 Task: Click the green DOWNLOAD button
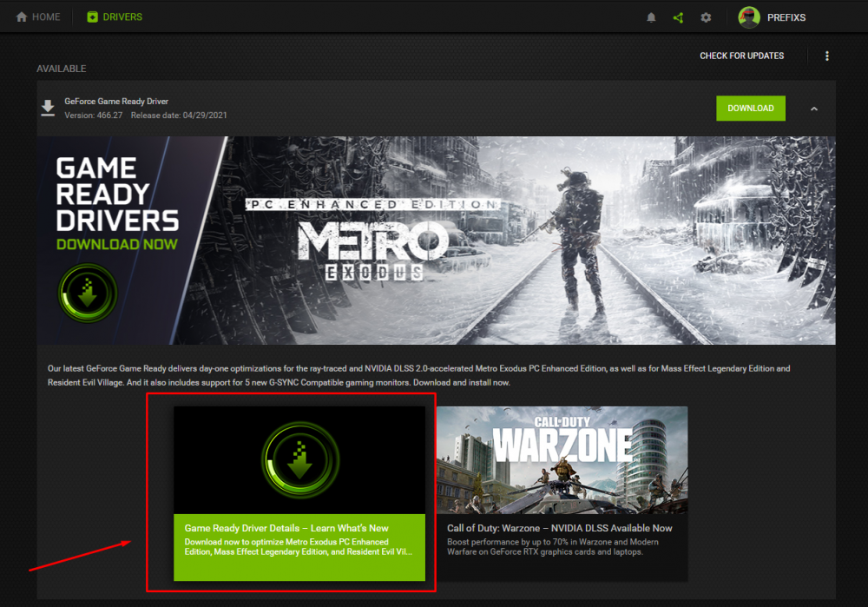point(751,109)
